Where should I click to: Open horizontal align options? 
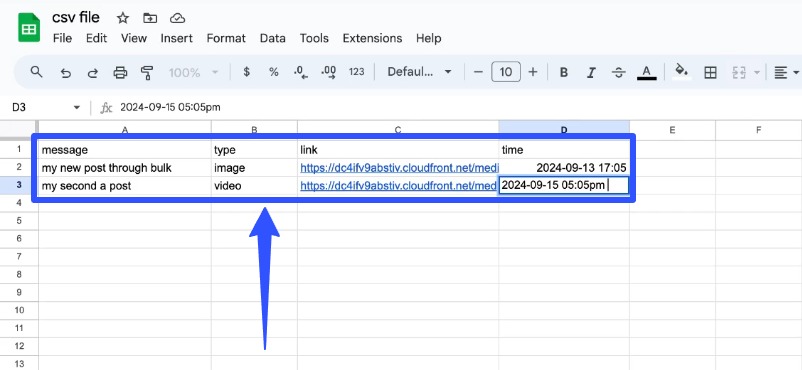(786, 72)
